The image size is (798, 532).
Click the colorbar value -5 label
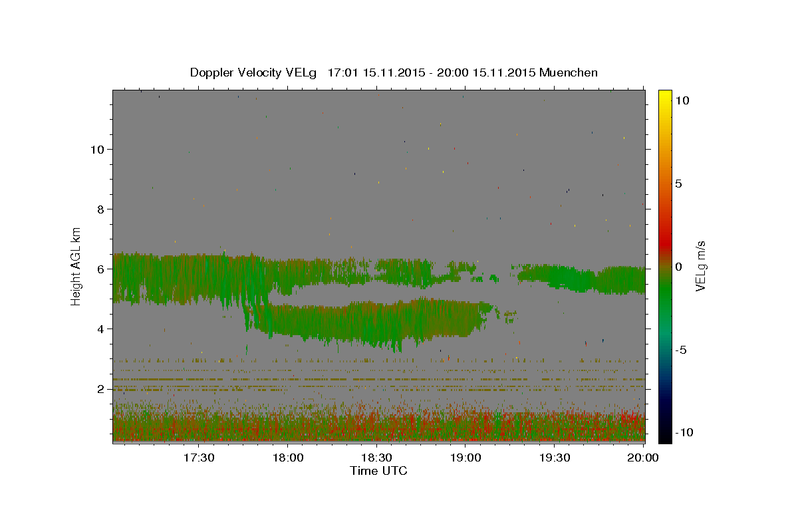(681, 349)
